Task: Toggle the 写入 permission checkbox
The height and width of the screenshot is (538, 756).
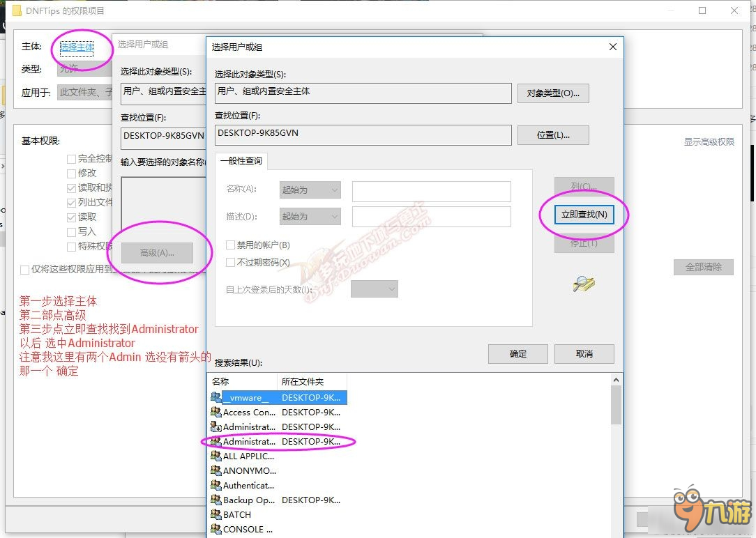Action: point(71,232)
